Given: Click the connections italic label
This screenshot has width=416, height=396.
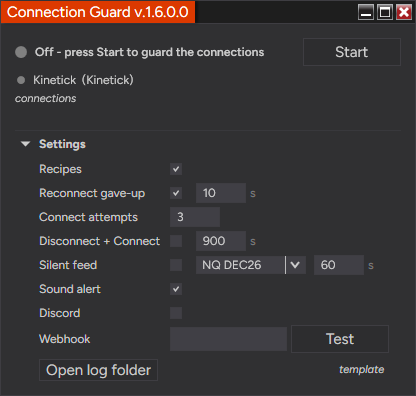Looking at the screenshot, I should [45, 98].
